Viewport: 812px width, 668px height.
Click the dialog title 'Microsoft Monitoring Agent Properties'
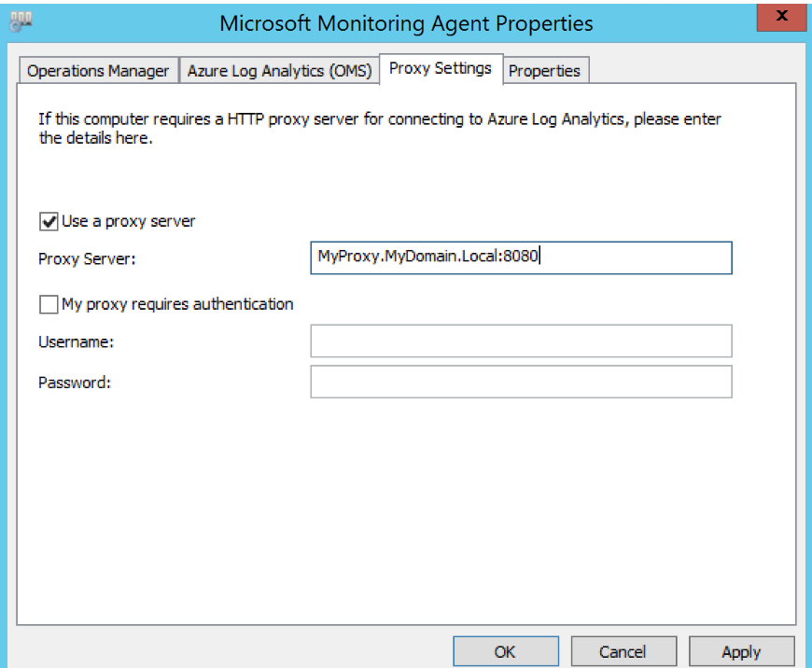[406, 24]
